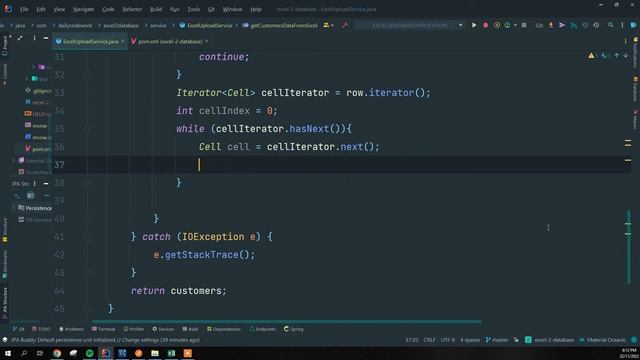Image resolution: width=640 pixels, height=360 pixels.
Task: Open the Refactor menu
Action: click(x=132, y=9)
